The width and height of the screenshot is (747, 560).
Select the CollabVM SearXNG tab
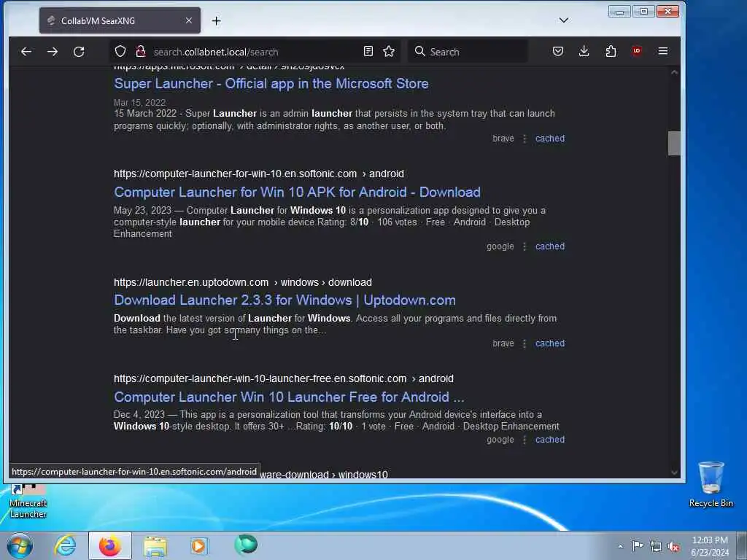[120, 20]
